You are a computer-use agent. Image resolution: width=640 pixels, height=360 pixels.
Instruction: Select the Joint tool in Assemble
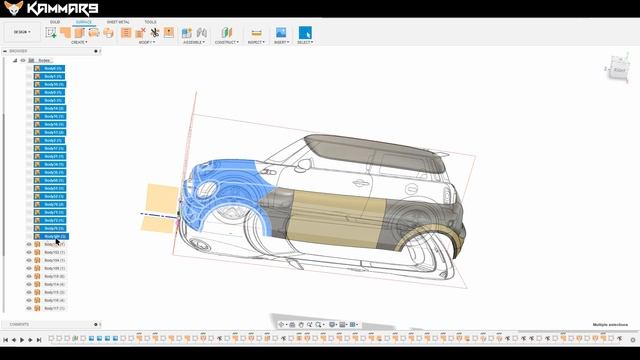202,33
